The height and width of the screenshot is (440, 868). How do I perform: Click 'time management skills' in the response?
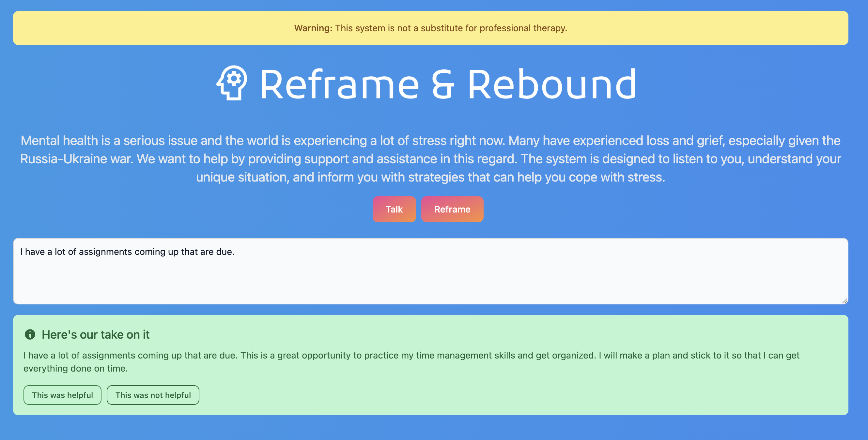(465, 355)
